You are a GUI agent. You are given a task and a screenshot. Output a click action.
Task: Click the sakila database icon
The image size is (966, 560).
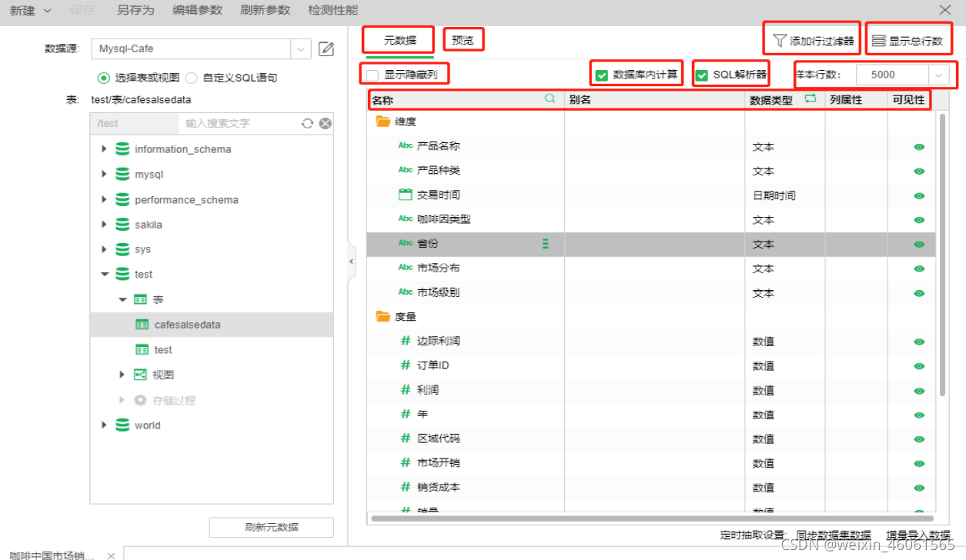[122, 225]
